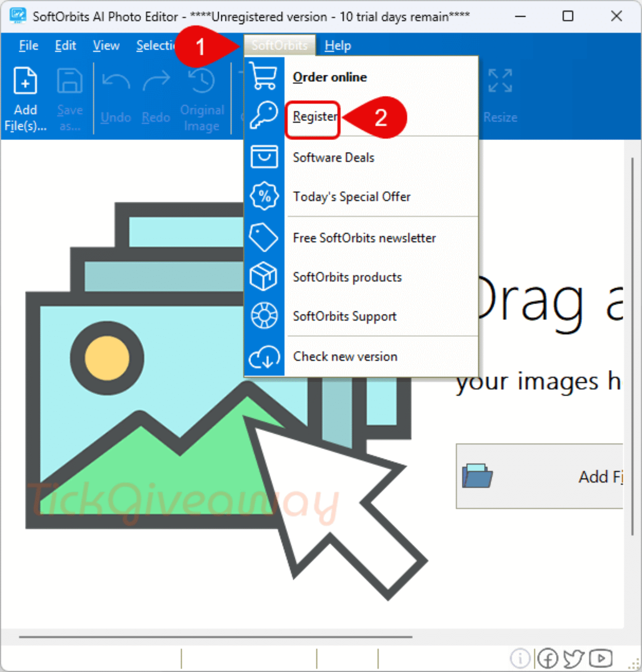Click the cloud download icon beside Check new version
The height and width of the screenshot is (672, 642).
[x=264, y=357]
